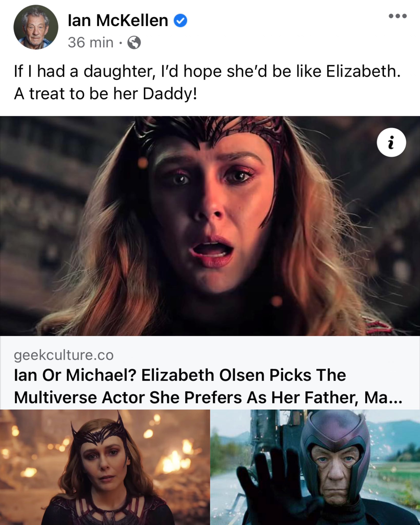Open the large Scarlet Witch preview image
The height and width of the screenshot is (525, 420).
[210, 226]
